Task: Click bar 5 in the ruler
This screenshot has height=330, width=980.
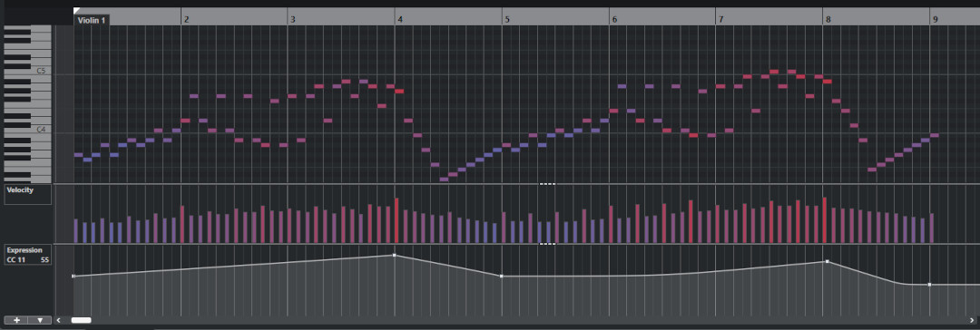Action: (507, 19)
